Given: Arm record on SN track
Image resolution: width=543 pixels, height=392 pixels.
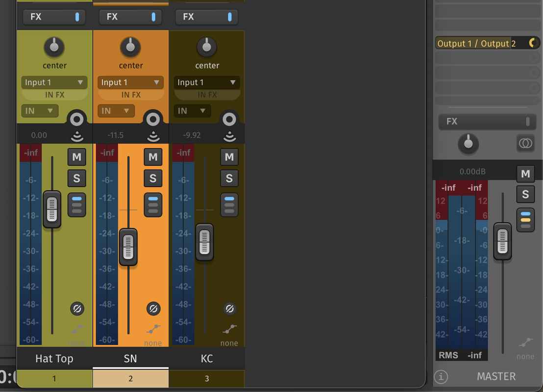Looking at the screenshot, I should [x=153, y=120].
